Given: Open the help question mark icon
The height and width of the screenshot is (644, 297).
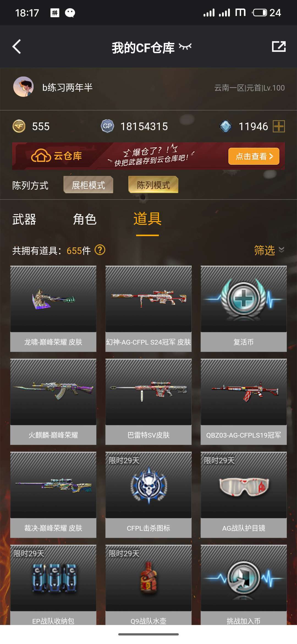Looking at the screenshot, I should 100,250.
